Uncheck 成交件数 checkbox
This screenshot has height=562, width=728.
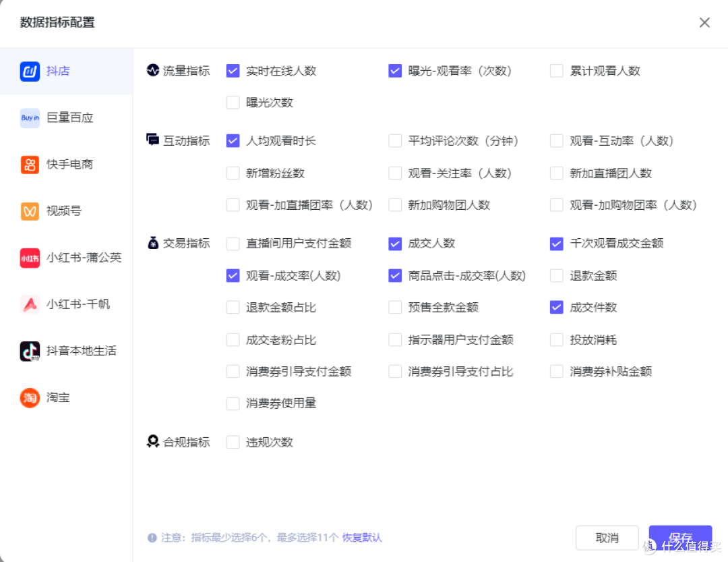[557, 307]
